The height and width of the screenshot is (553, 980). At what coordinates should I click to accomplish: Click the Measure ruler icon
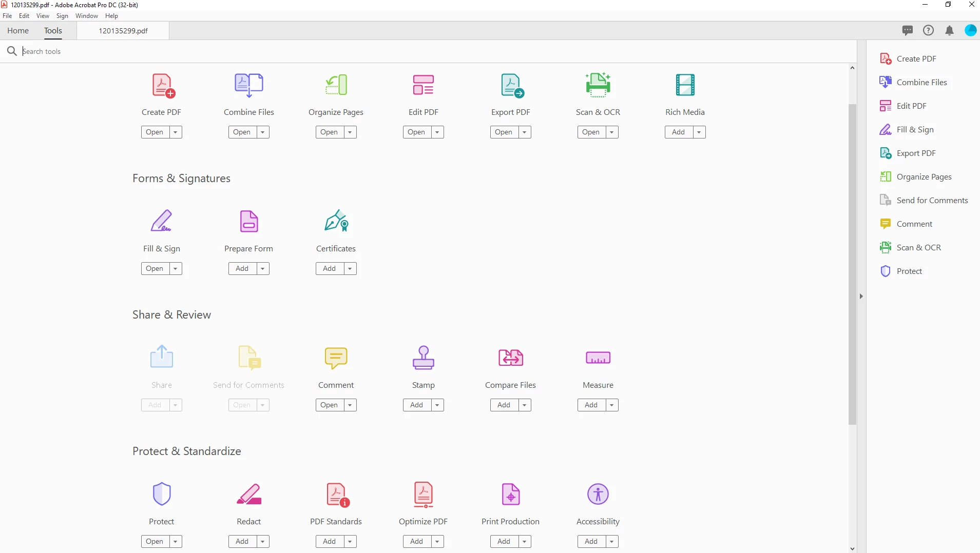pos(598,358)
